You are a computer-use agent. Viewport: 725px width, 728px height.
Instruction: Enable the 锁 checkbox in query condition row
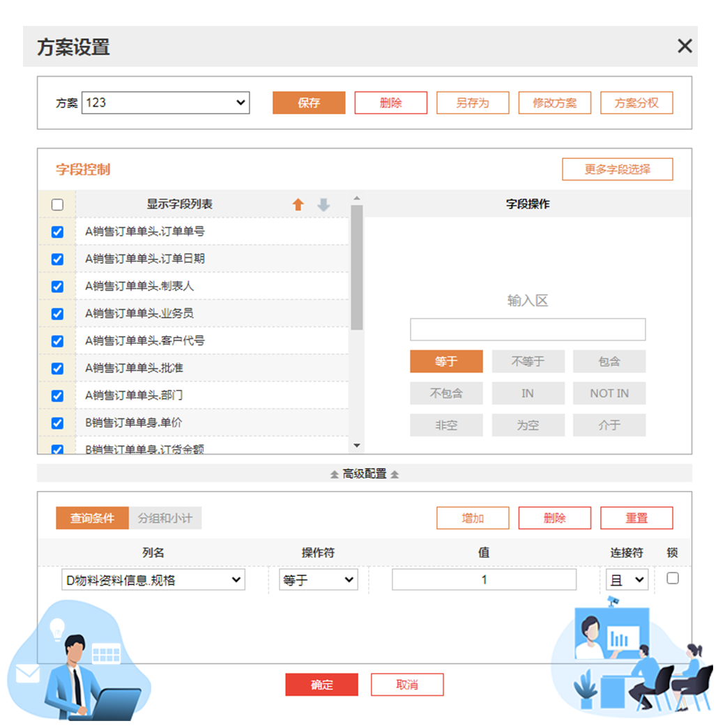(x=673, y=579)
